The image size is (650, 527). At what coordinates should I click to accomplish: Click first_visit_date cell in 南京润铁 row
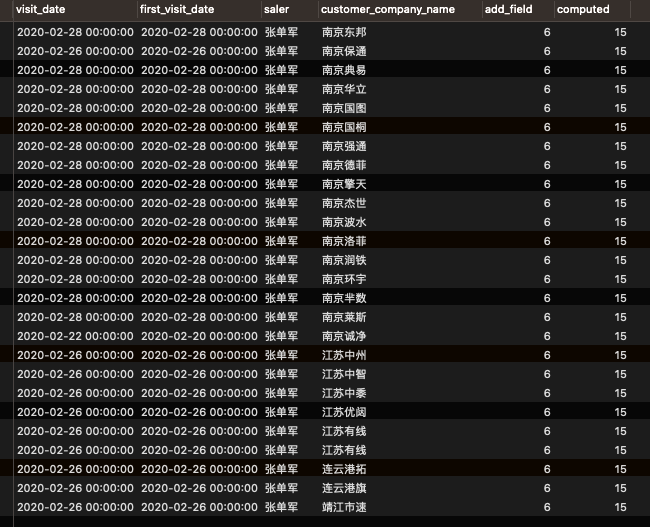[199, 260]
